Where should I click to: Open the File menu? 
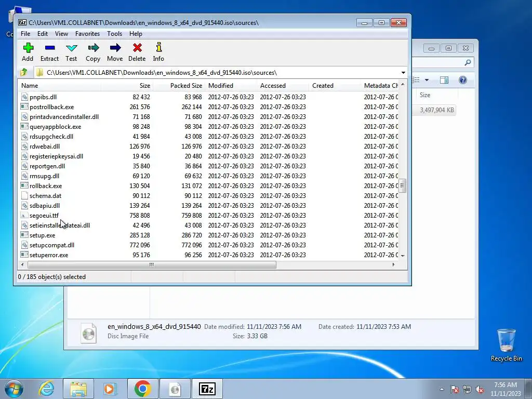[x=25, y=34]
